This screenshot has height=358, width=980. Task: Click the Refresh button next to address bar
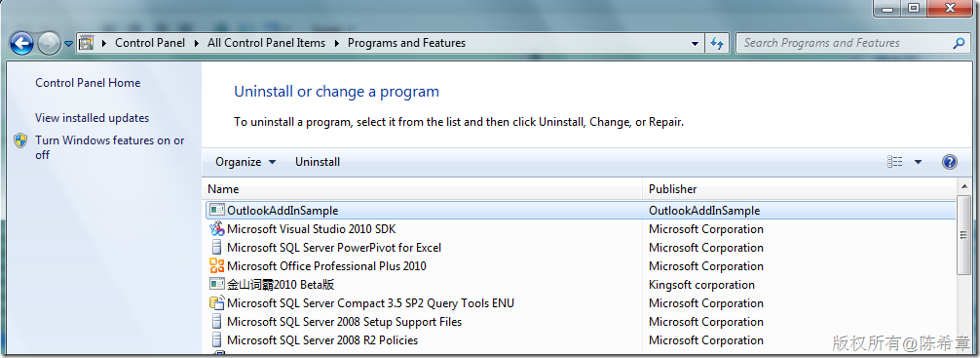point(717,43)
